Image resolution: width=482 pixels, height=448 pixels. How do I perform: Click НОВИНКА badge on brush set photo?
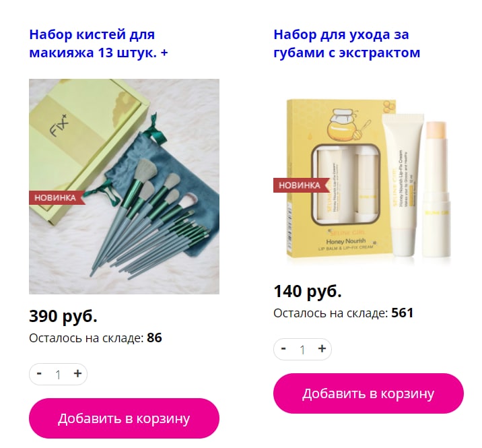(57, 197)
